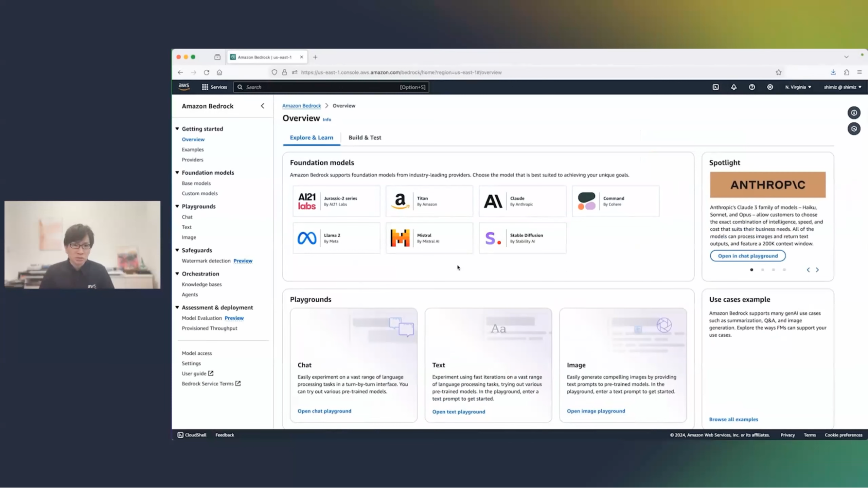The width and height of the screenshot is (868, 488).
Task: Click Open image playground link
Action: pyautogui.click(x=596, y=411)
